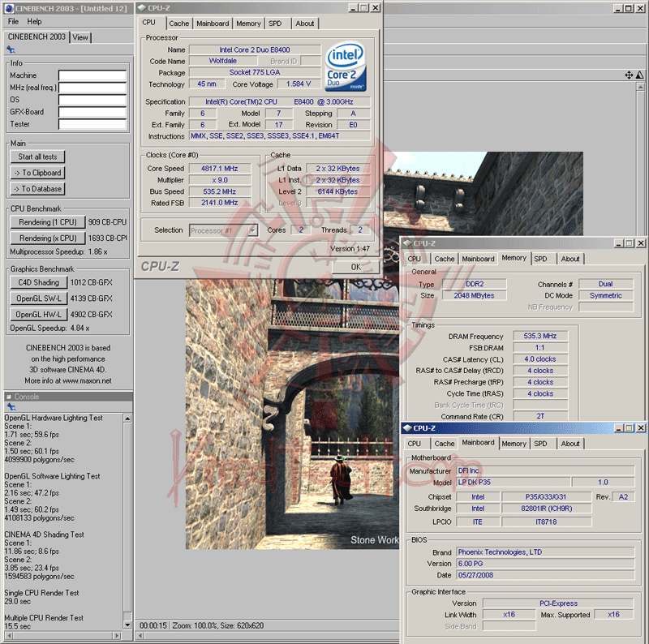Image resolution: width=649 pixels, height=644 pixels.
Task: Click the 1693 CB-CPU result text
Action: click(108, 238)
